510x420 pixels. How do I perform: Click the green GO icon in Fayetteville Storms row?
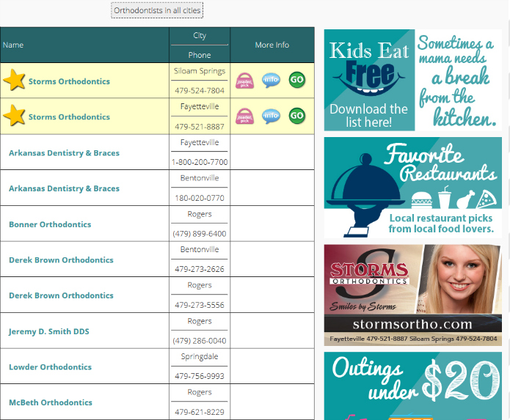point(297,116)
